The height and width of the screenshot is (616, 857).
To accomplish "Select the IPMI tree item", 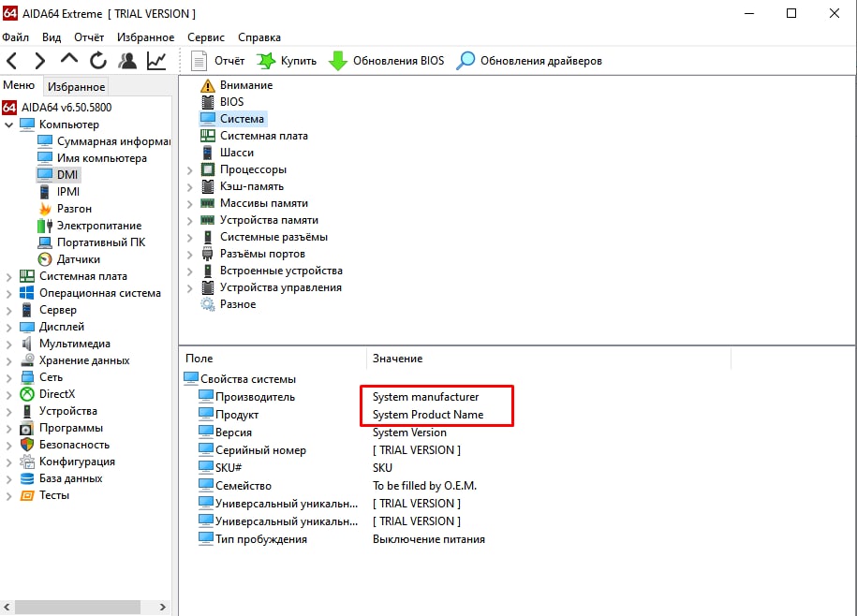I will point(59,192).
